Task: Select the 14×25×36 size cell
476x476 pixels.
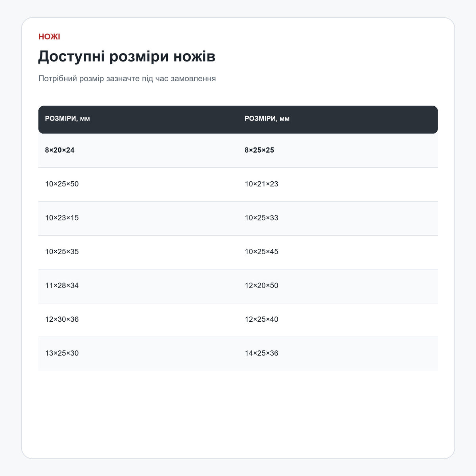Action: click(x=338, y=353)
